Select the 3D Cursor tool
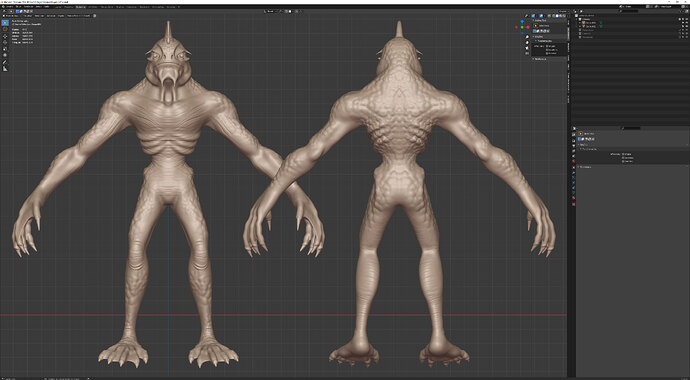 5,29
